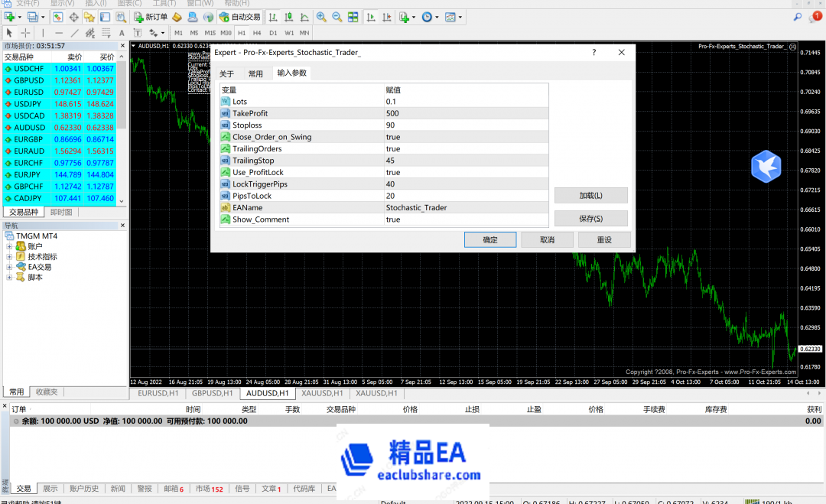Switch Market Watch to 即时图 tab
The height and width of the screenshot is (504, 826).
(61, 213)
